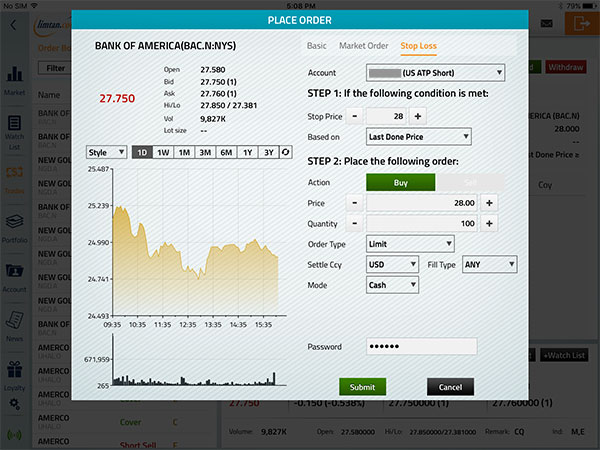
Task: Open the mail envelope icon
Action: coord(546,24)
